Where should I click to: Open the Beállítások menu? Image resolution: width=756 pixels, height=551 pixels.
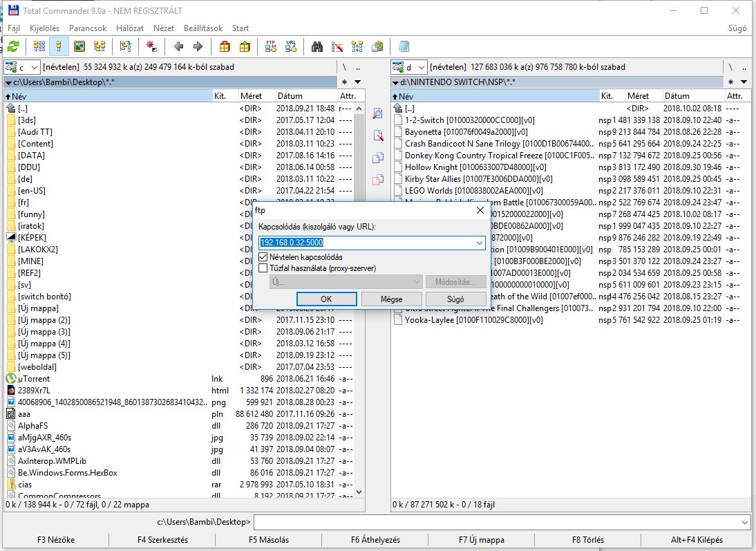pos(203,28)
